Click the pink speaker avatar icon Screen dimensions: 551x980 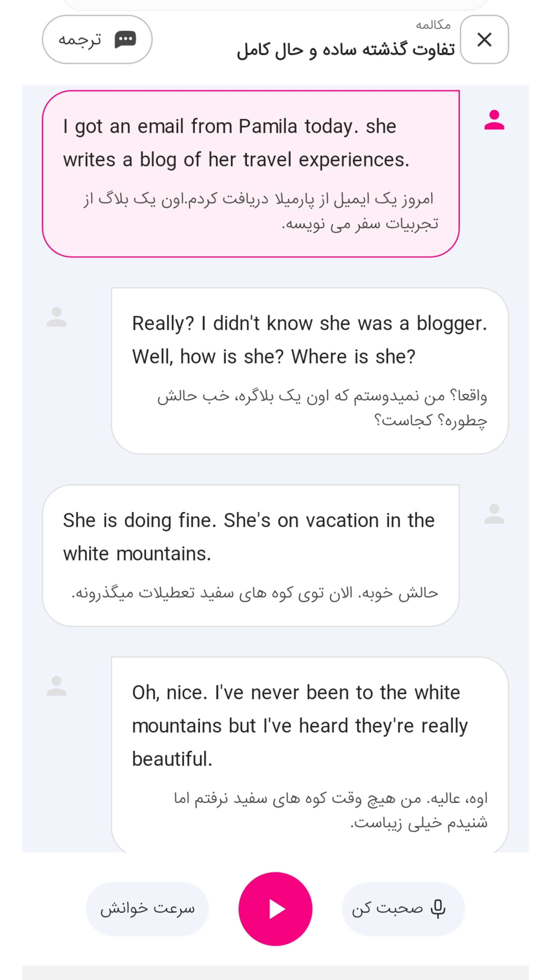pyautogui.click(x=494, y=120)
